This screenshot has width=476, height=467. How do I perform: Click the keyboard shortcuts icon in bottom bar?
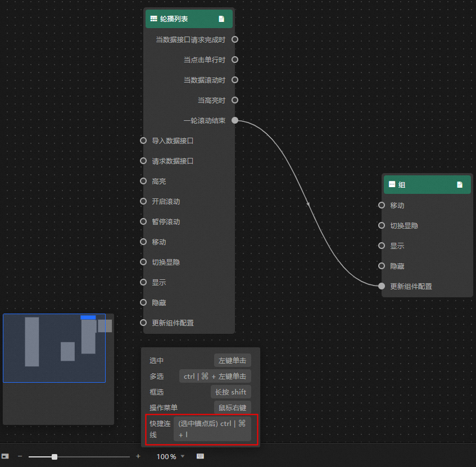point(201,456)
